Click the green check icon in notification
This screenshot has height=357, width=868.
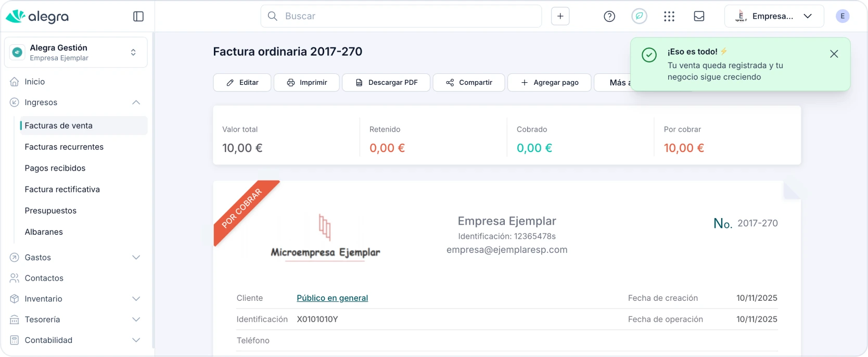[649, 55]
